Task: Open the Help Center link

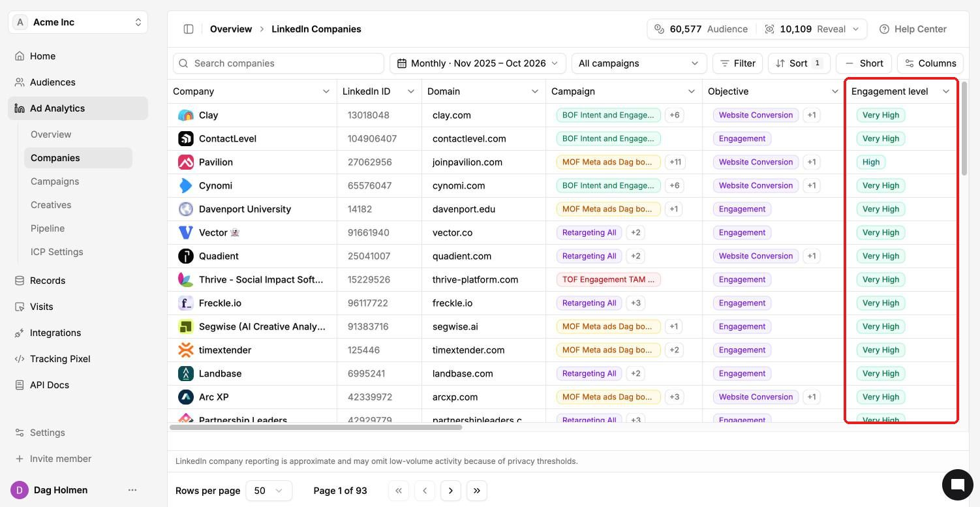Action: click(913, 29)
